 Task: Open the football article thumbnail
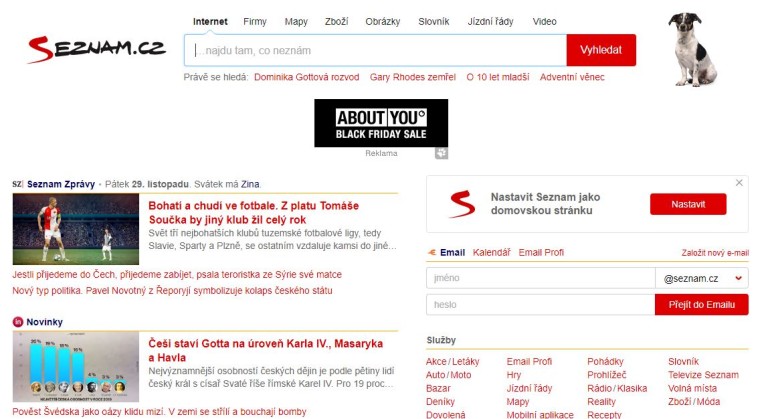[x=76, y=229]
